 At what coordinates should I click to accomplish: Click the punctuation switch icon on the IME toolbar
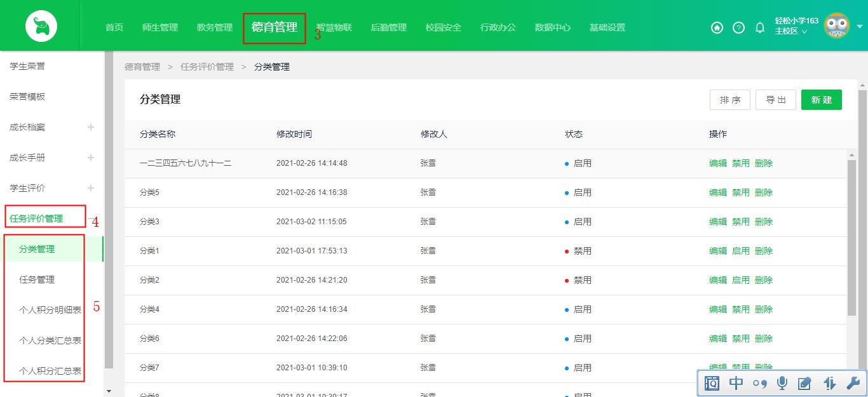759,383
